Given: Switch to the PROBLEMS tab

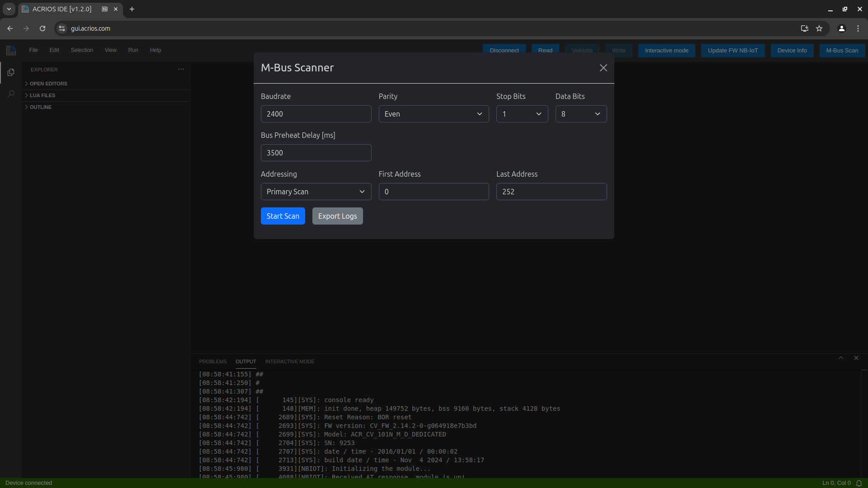Looking at the screenshot, I should pos(212,361).
